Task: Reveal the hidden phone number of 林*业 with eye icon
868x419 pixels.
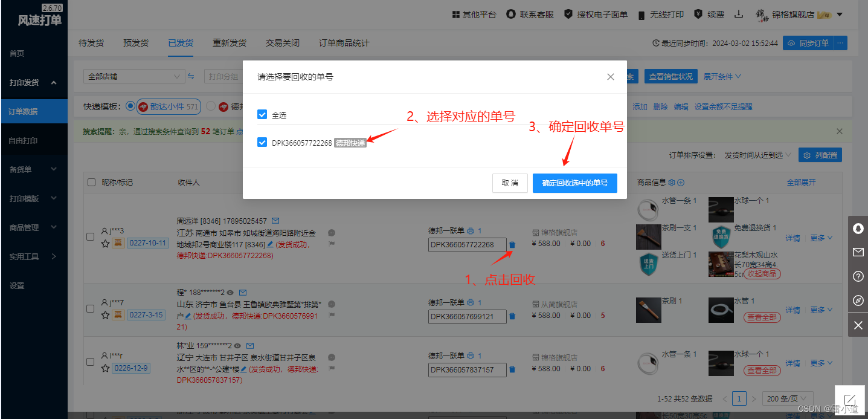Action: click(237, 345)
